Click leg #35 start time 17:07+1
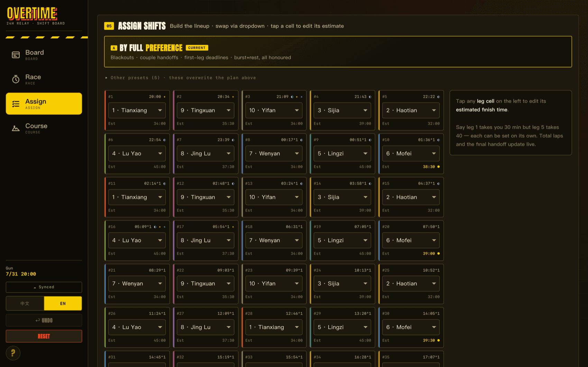The height and width of the screenshot is (367, 588). point(431,357)
